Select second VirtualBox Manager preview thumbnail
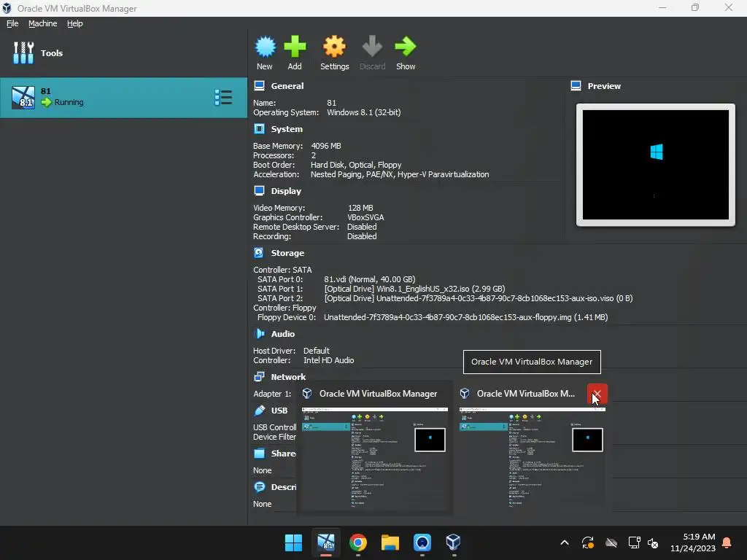The width and height of the screenshot is (747, 560). point(532,458)
